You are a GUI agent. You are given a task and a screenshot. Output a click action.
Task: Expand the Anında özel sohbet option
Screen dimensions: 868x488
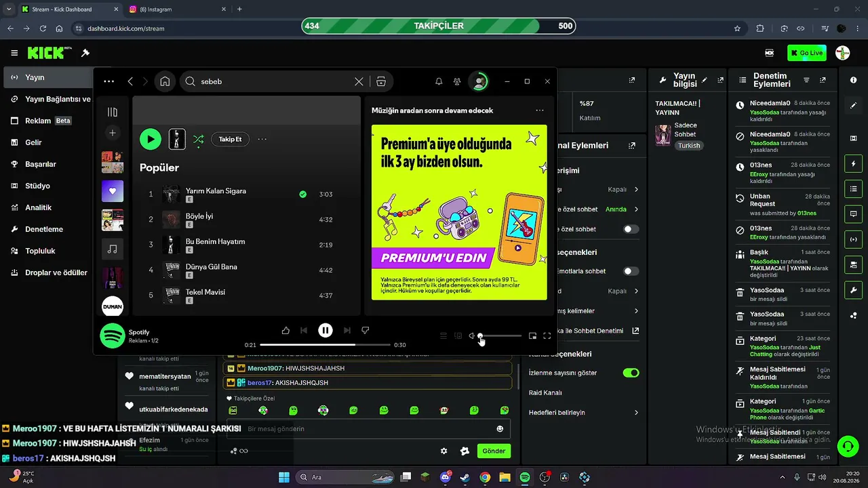click(636, 209)
